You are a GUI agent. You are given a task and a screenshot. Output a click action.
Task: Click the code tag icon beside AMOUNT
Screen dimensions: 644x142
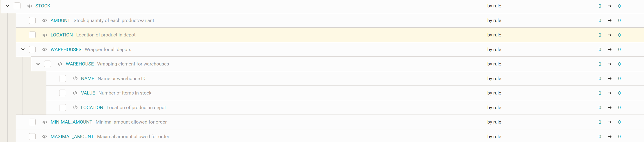[x=45, y=20]
